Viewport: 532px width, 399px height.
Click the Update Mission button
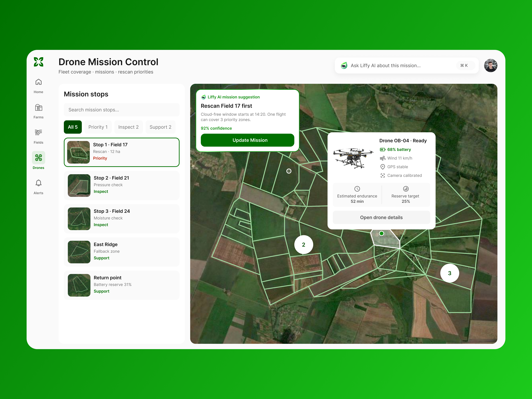click(x=248, y=140)
